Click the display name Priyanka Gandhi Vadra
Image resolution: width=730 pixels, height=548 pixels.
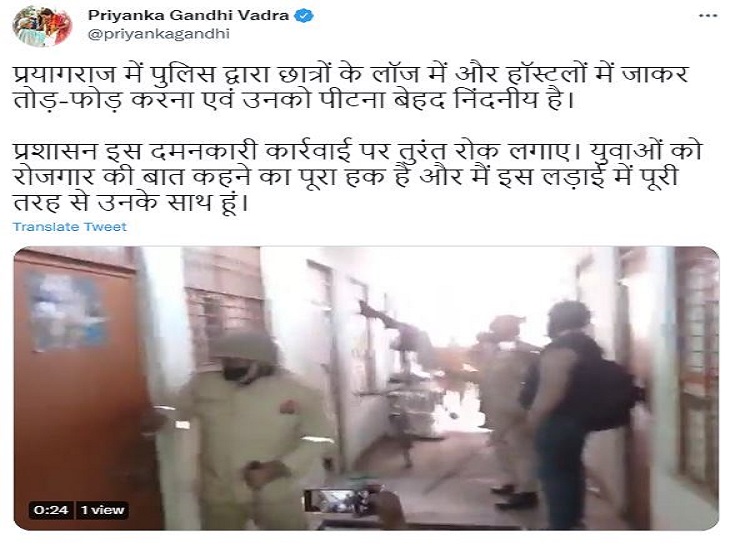tap(189, 16)
